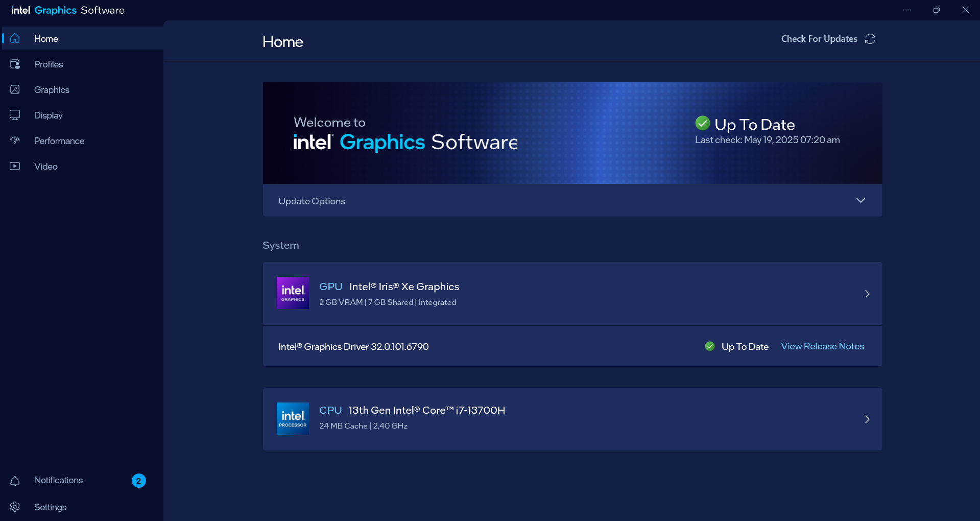Click Up To Date banner heading
This screenshot has height=521, width=980.
coord(755,125)
